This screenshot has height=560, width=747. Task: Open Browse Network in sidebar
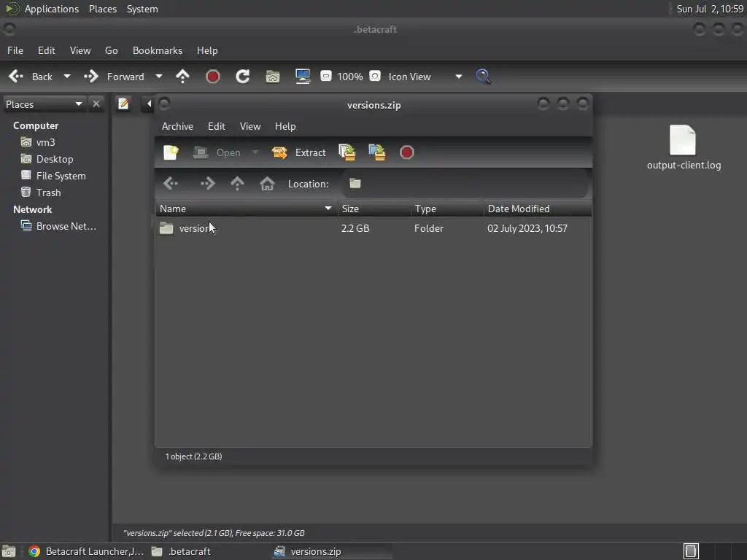58,226
